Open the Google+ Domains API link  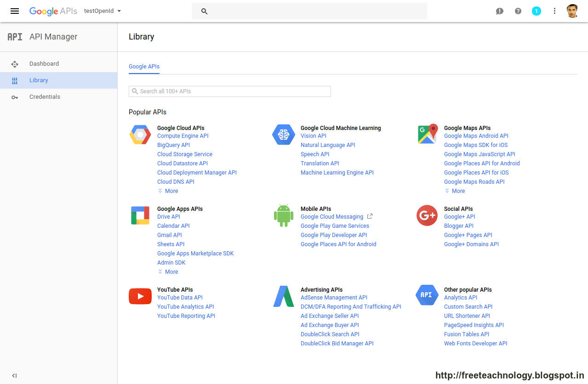pos(471,244)
